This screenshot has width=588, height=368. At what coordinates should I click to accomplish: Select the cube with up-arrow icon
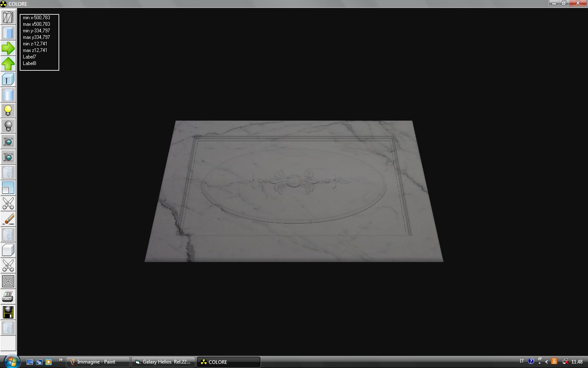click(x=8, y=79)
